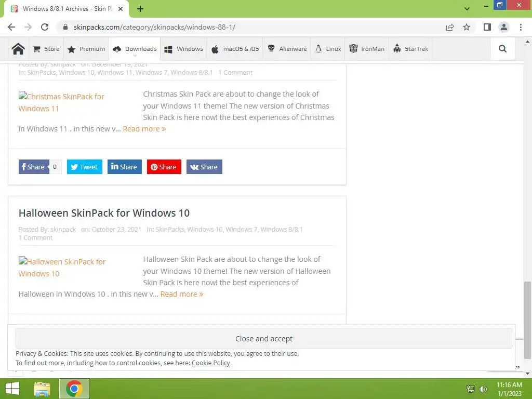Open the Store menu item
Viewport: 532px width, 399px height.
point(46,49)
